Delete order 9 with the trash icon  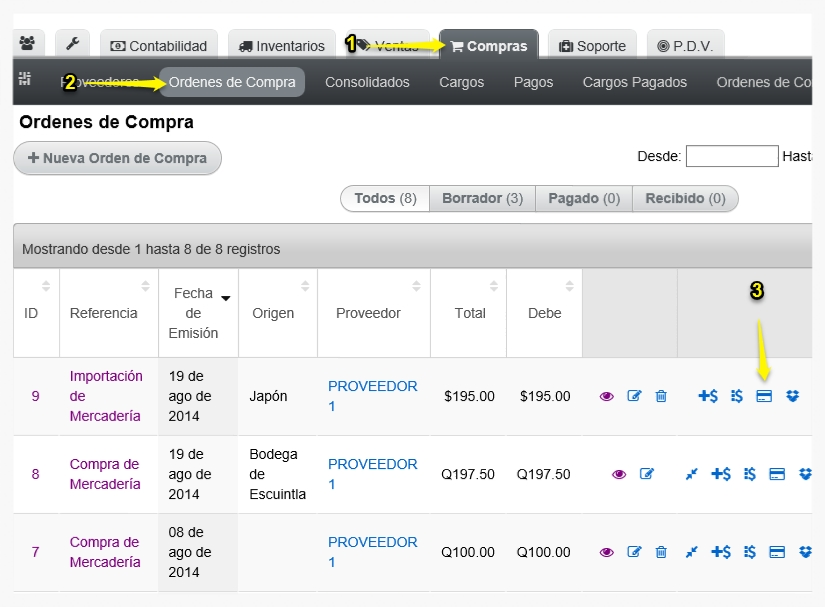661,396
